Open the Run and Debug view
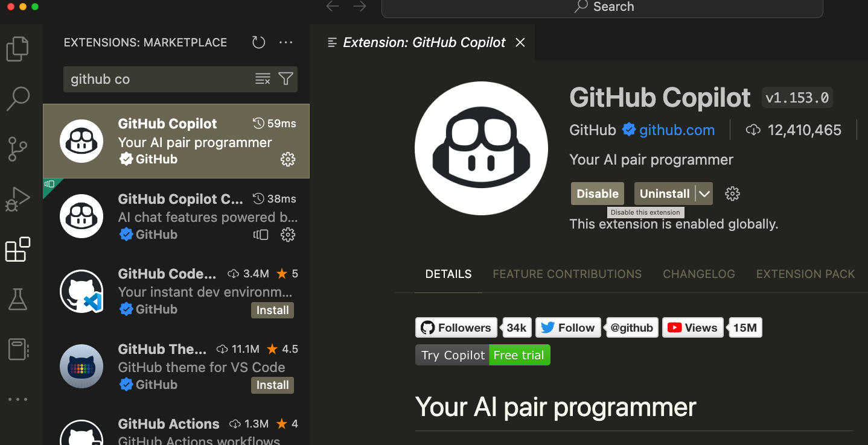 18,199
